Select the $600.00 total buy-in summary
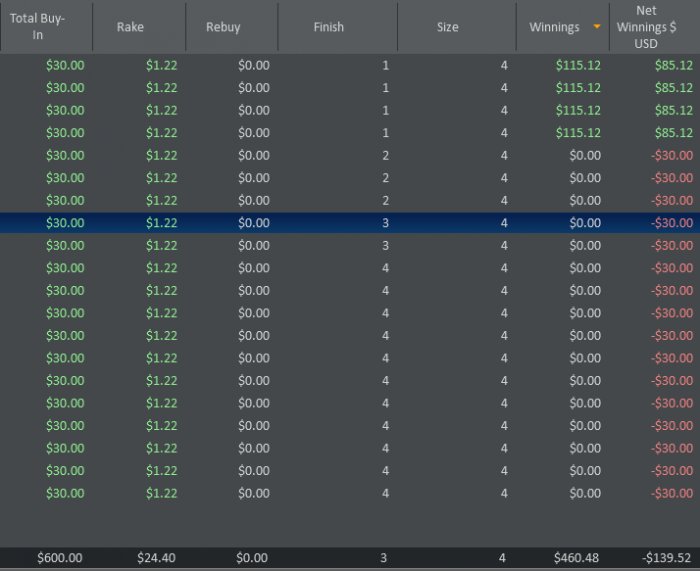 pyautogui.click(x=59, y=558)
